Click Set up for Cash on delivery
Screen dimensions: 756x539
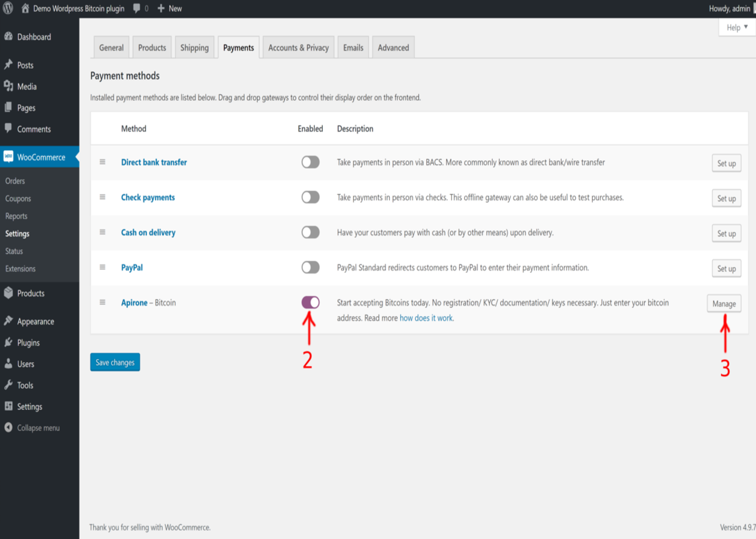(x=726, y=233)
